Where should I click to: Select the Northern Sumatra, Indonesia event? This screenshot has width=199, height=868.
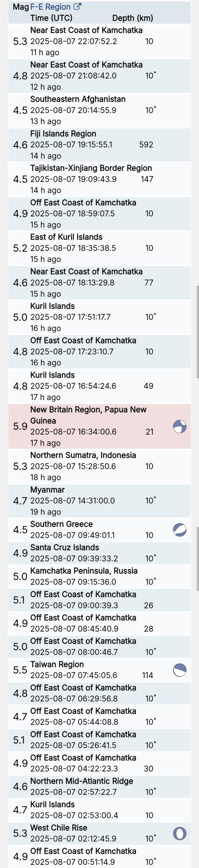click(99, 466)
